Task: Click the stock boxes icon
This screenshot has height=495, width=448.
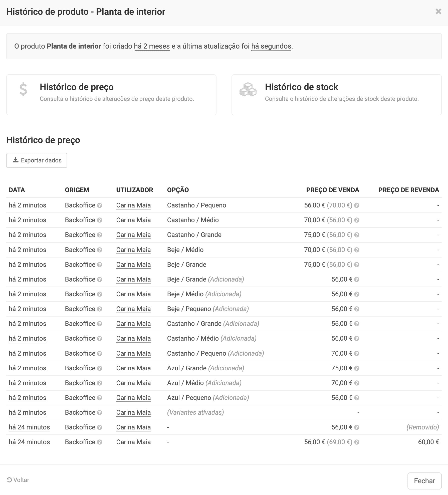Action: click(248, 90)
